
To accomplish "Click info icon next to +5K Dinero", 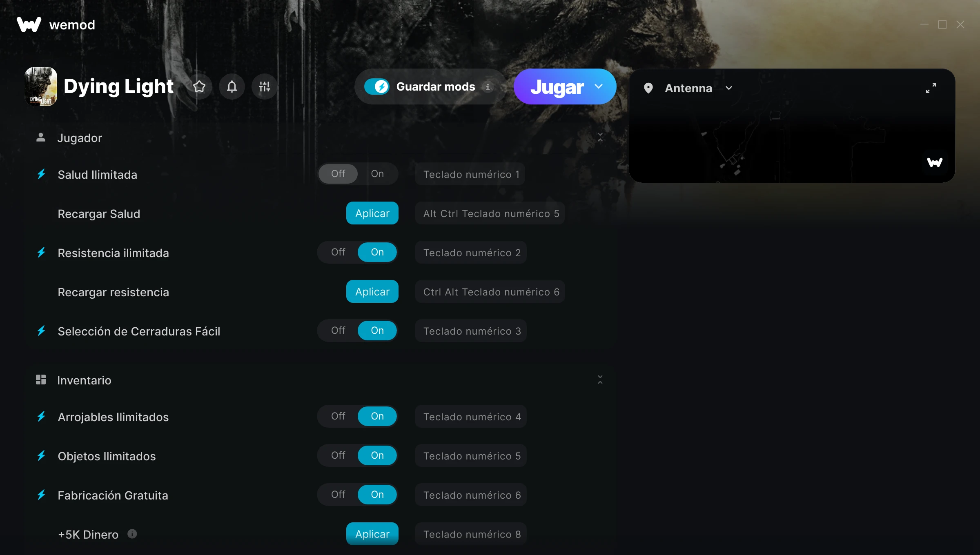I will pyautogui.click(x=132, y=534).
